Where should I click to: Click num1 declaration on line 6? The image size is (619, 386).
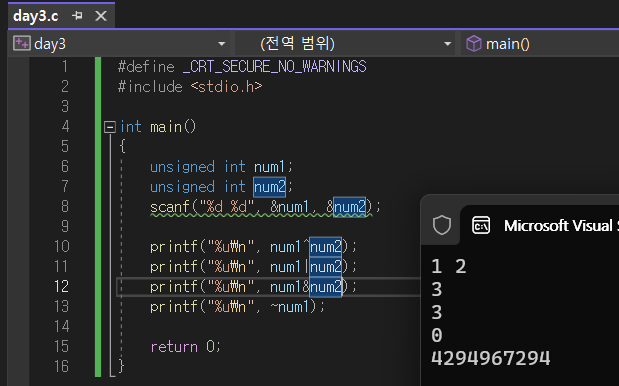(x=269, y=167)
